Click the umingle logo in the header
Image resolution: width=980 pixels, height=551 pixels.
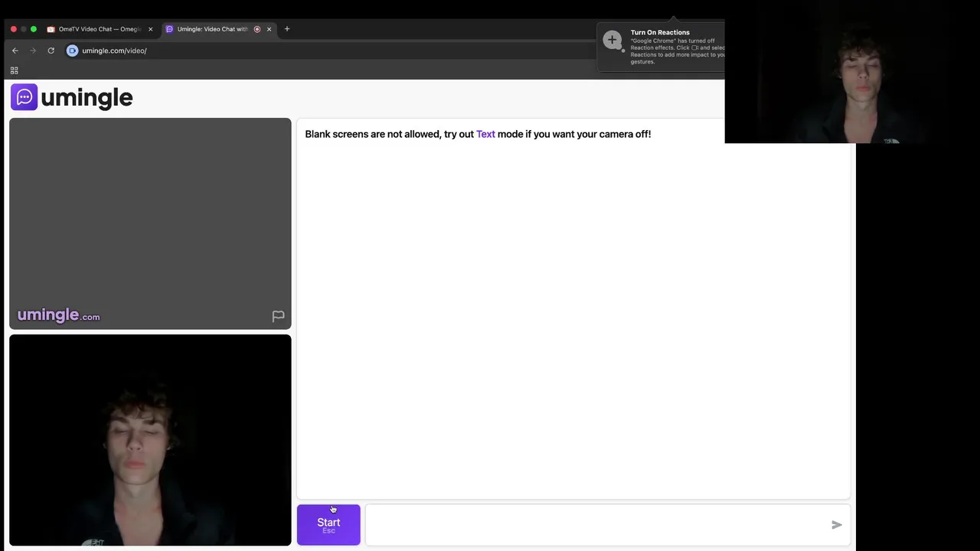[x=72, y=97]
